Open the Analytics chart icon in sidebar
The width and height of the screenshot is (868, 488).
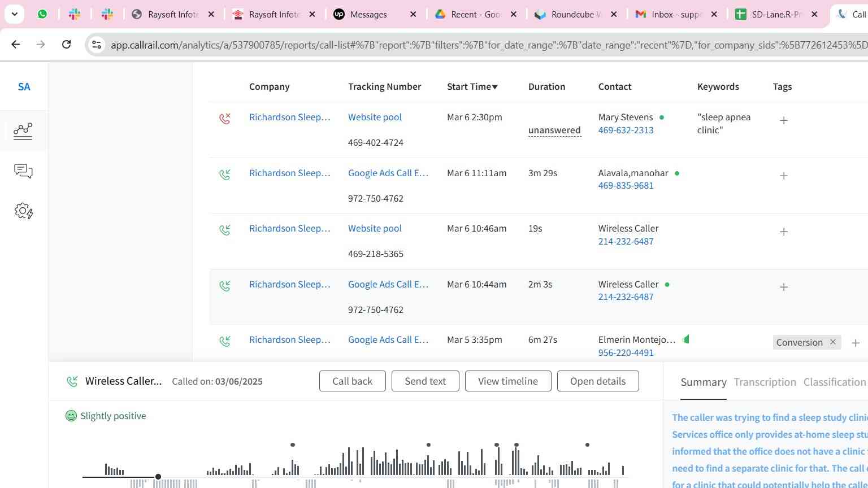tap(23, 130)
